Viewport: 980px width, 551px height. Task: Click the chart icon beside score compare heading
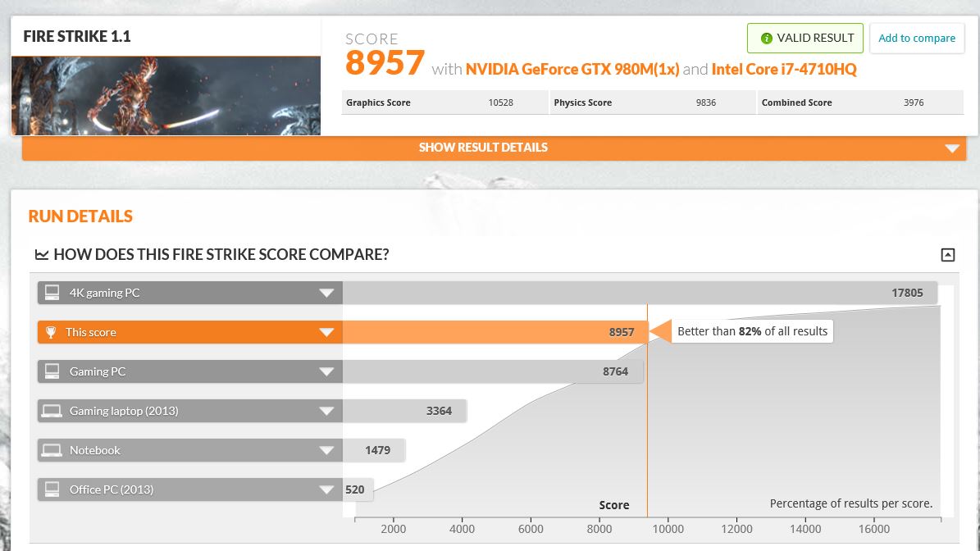click(42, 254)
